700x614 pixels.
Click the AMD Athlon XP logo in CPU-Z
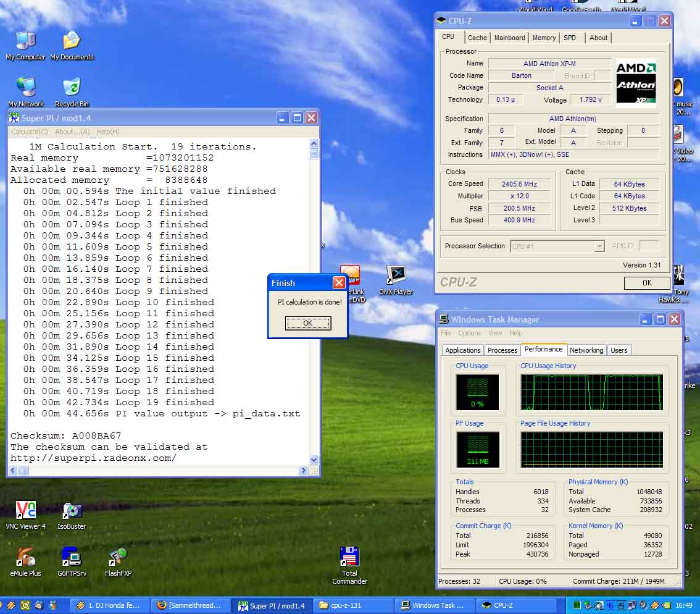[x=636, y=83]
